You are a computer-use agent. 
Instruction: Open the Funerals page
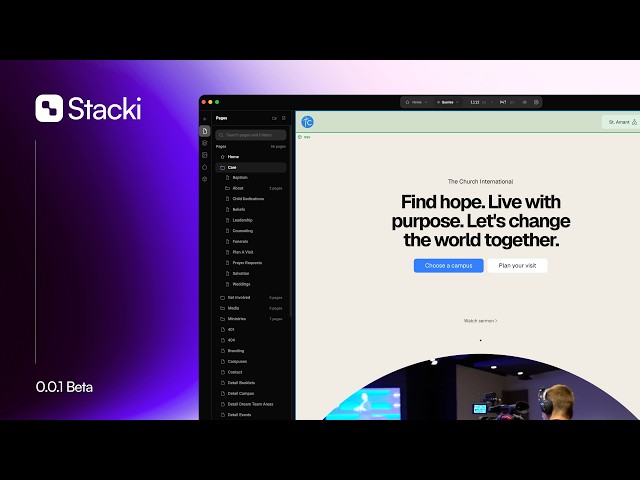tap(253, 241)
